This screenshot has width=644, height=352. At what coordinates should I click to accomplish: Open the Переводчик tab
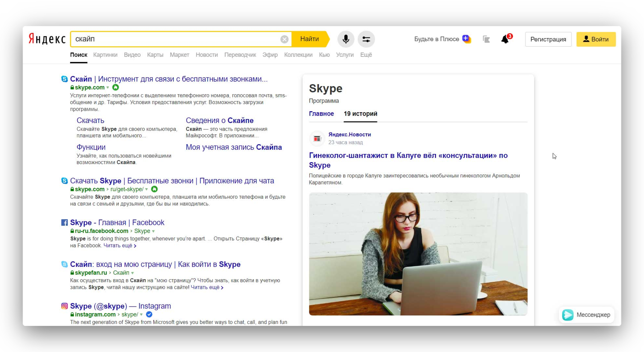click(240, 55)
